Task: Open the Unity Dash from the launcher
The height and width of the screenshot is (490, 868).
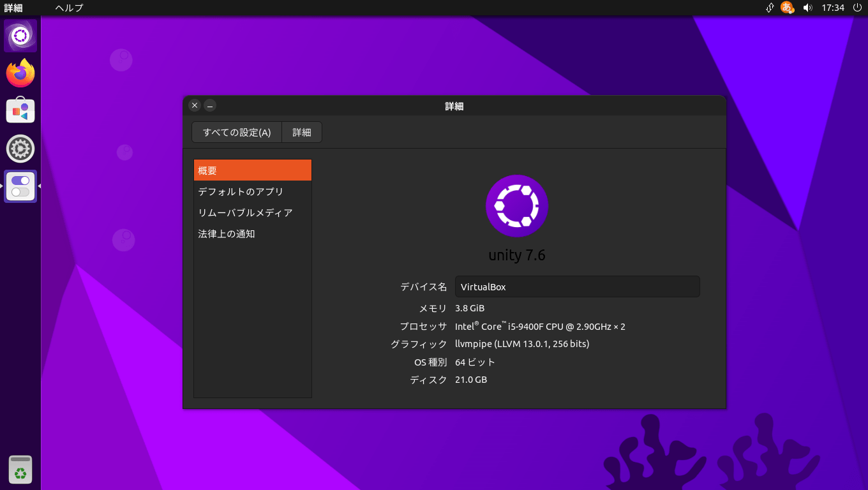Action: coord(20,36)
